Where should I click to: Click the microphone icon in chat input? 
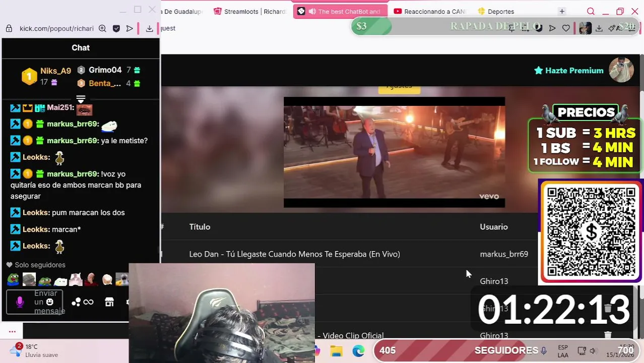pyautogui.click(x=20, y=301)
